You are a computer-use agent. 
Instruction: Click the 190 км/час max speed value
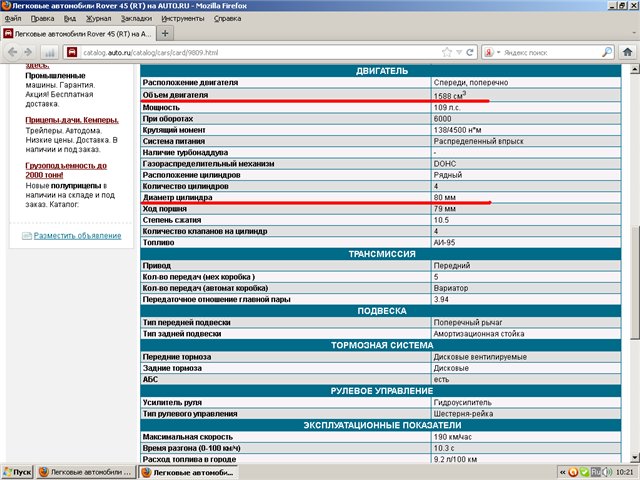click(x=452, y=437)
